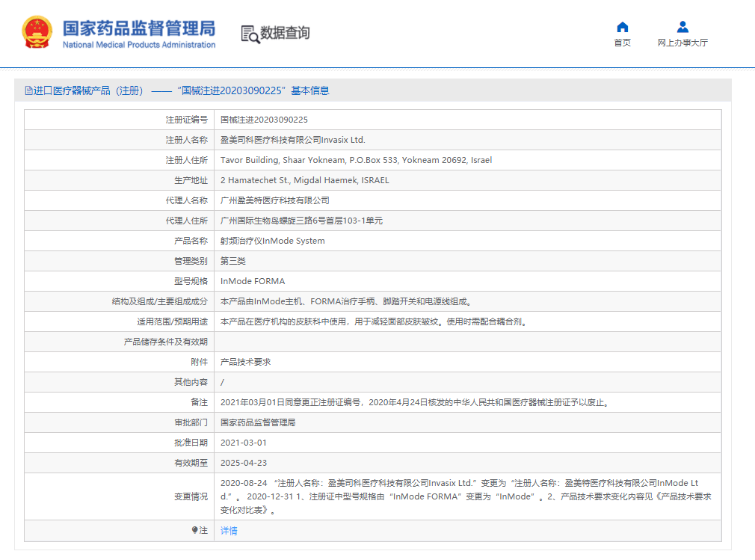The image size is (755, 560).
Task: Click the 网上办事大厅 label
Action: pyautogui.click(x=682, y=43)
